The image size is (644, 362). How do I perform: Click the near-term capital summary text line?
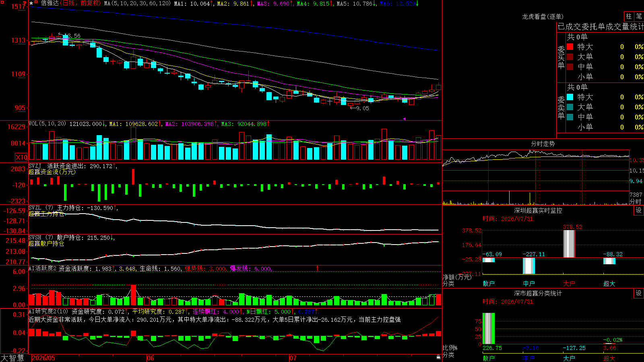tap(215, 319)
